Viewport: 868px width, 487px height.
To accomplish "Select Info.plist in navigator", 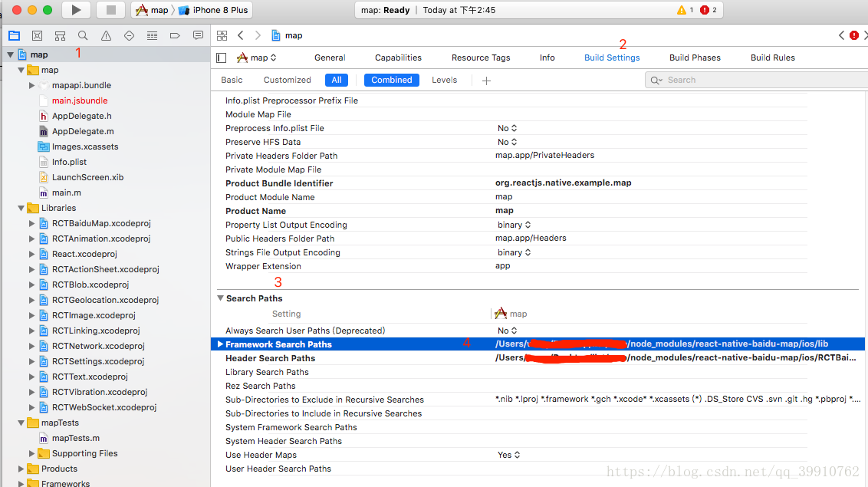I will (69, 162).
